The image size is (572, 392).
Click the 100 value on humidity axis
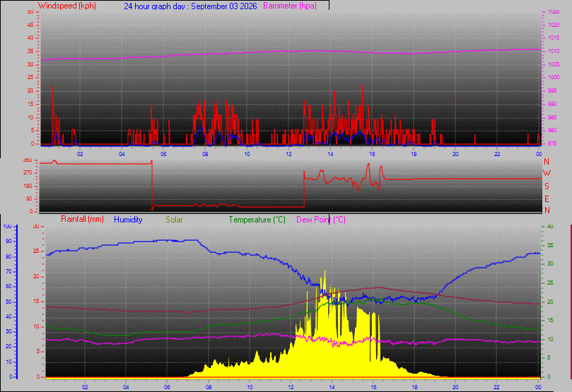pyautogui.click(x=7, y=226)
